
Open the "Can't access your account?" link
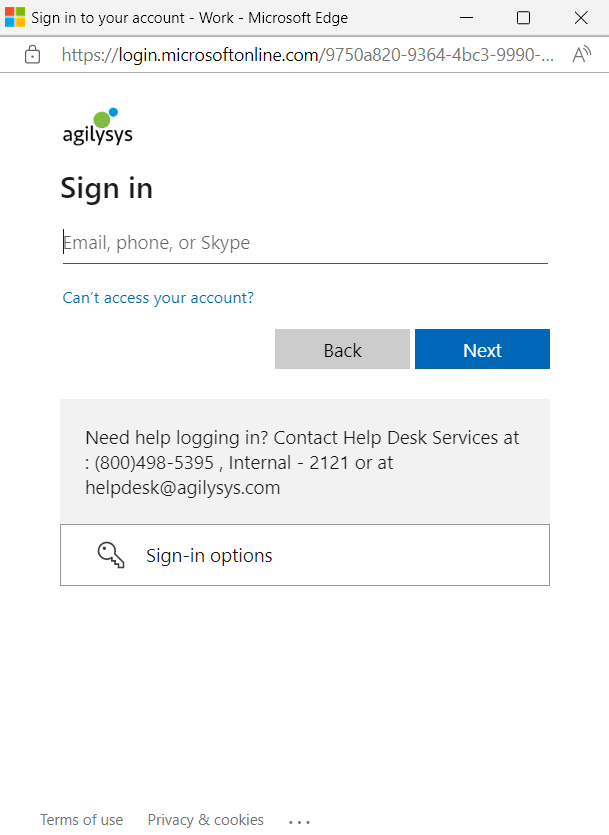pos(158,298)
